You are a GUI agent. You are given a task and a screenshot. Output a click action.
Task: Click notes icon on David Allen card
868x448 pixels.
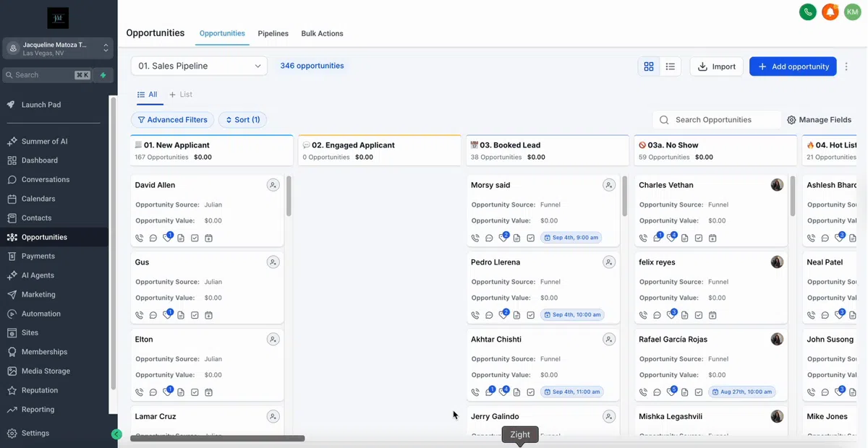(x=181, y=238)
